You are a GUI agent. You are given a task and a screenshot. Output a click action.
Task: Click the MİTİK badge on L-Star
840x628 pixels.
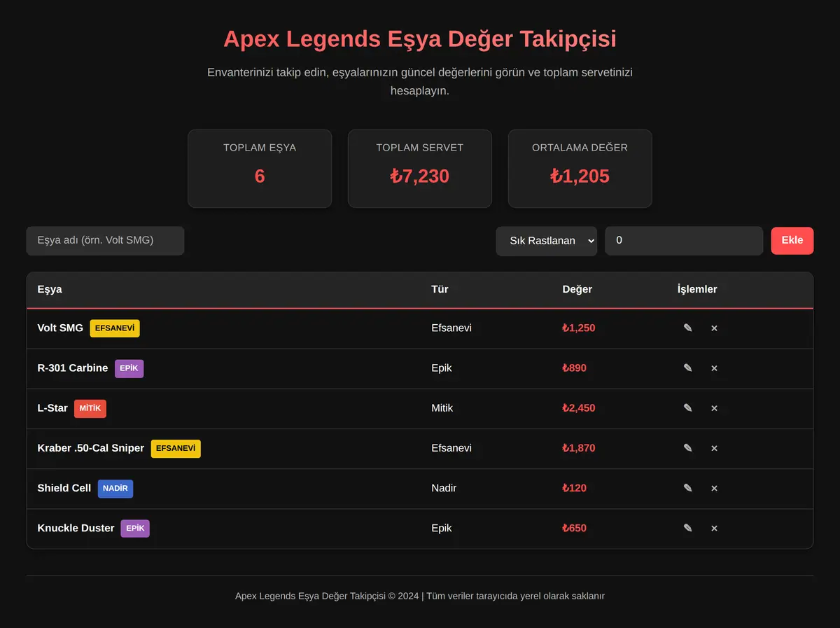click(x=90, y=408)
